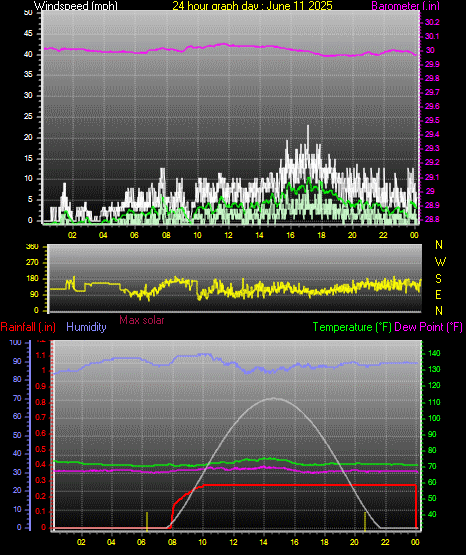This screenshot has width=466, height=555.
Task: Click the temperature axis value 40
Action: [432, 514]
